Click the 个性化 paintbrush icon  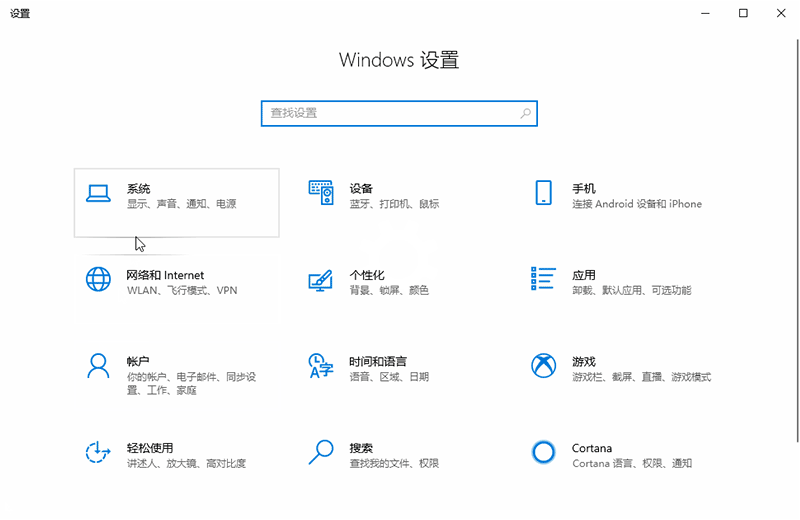click(x=320, y=281)
